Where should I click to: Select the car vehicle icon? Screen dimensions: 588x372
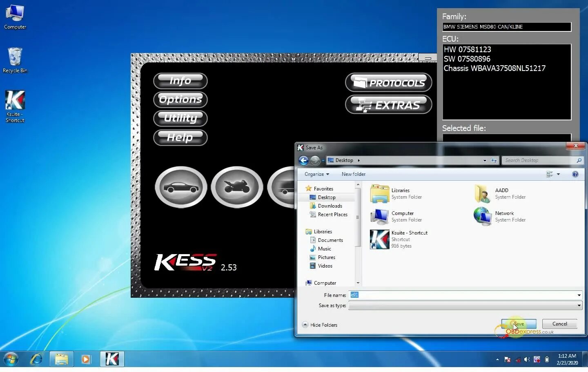point(181,187)
